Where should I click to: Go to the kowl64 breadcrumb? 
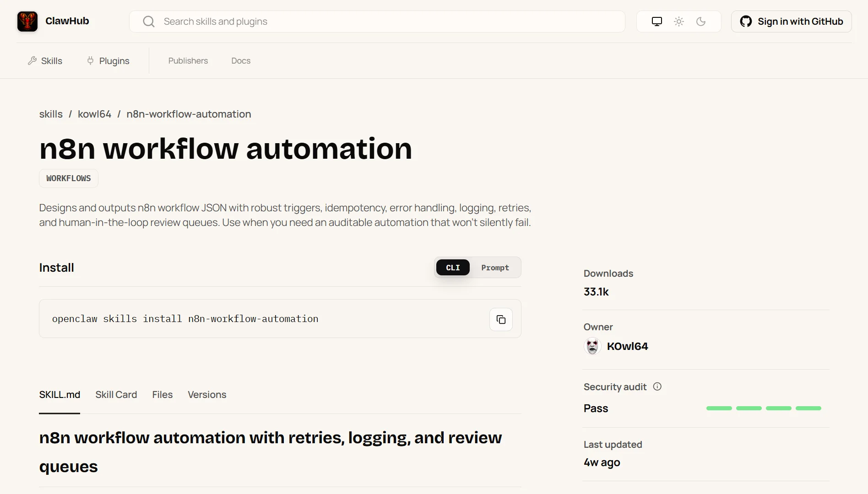pos(94,114)
